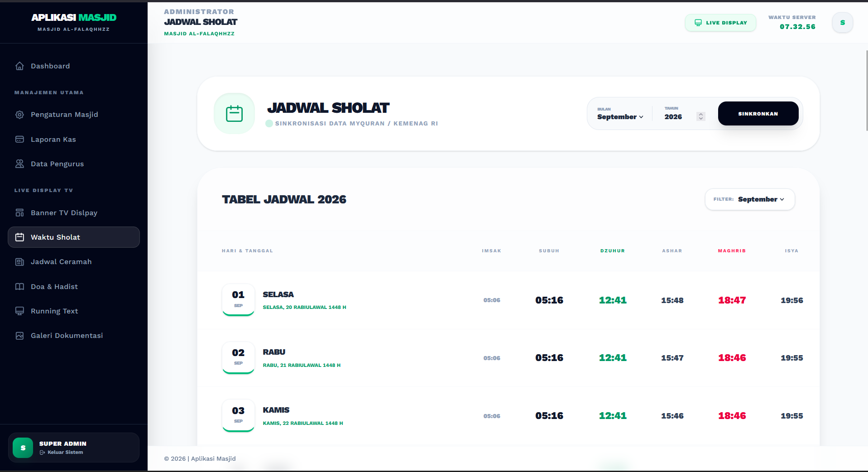The width and height of the screenshot is (868, 472).
Task: Click the Dashboard home icon
Action: [x=19, y=66]
